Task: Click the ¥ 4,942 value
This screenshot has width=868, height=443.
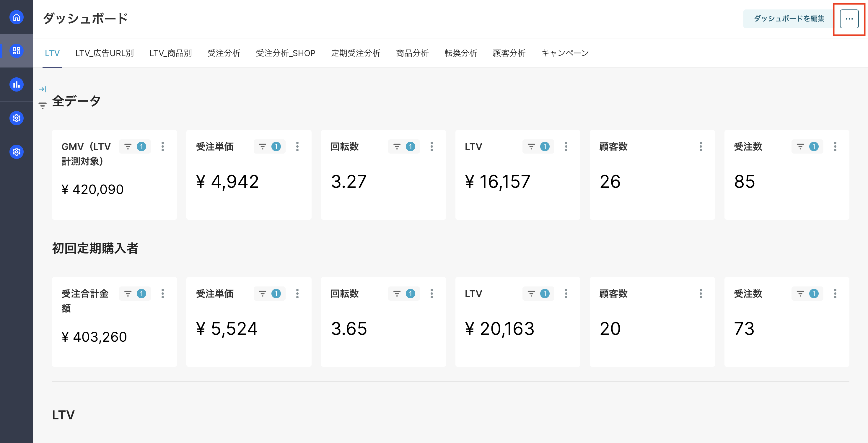Action: point(227,182)
